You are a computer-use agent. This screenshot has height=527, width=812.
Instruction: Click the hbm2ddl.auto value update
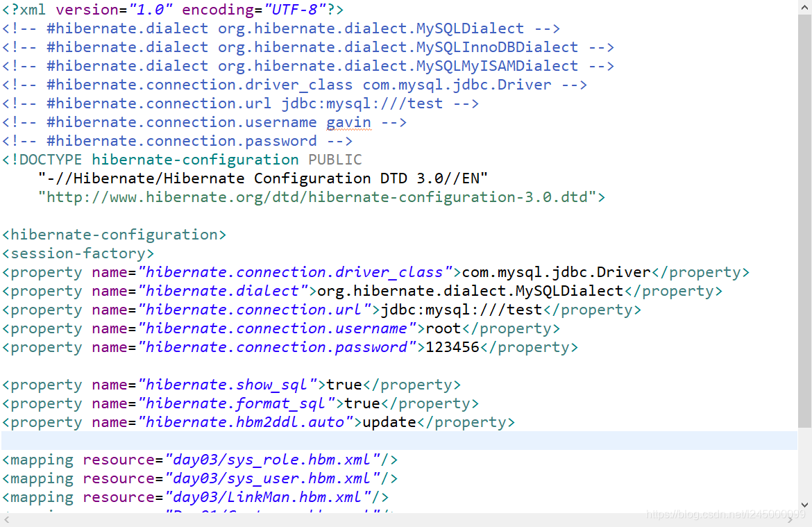pos(389,422)
